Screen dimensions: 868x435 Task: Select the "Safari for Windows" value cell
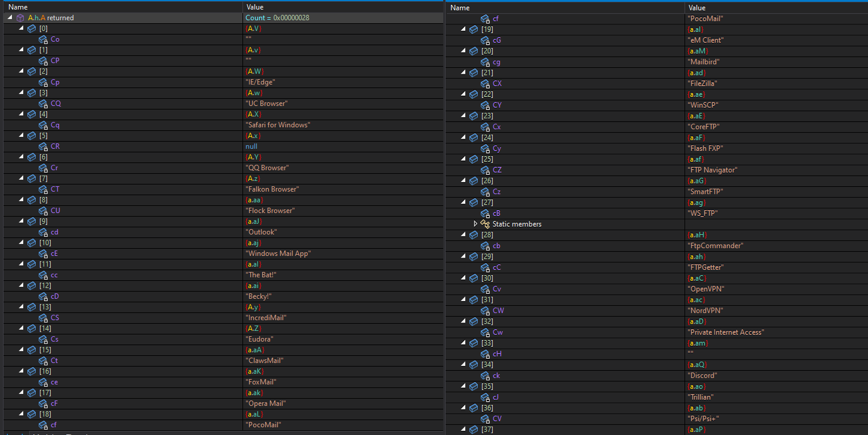278,125
